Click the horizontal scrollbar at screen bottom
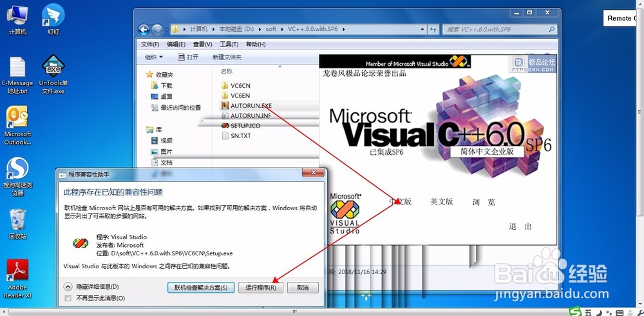Viewport: 644px width, 316px height. coord(294,312)
